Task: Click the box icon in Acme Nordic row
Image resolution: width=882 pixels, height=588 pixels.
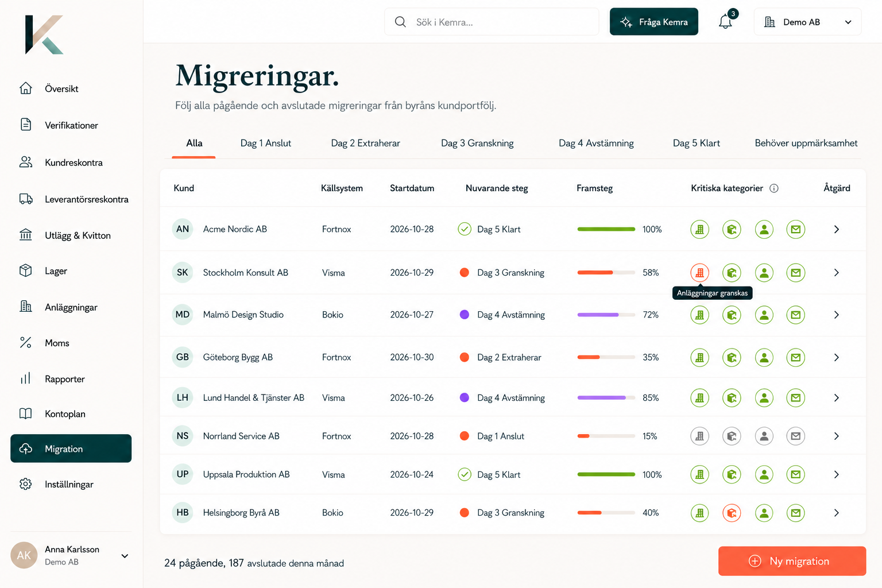Action: pyautogui.click(x=732, y=229)
